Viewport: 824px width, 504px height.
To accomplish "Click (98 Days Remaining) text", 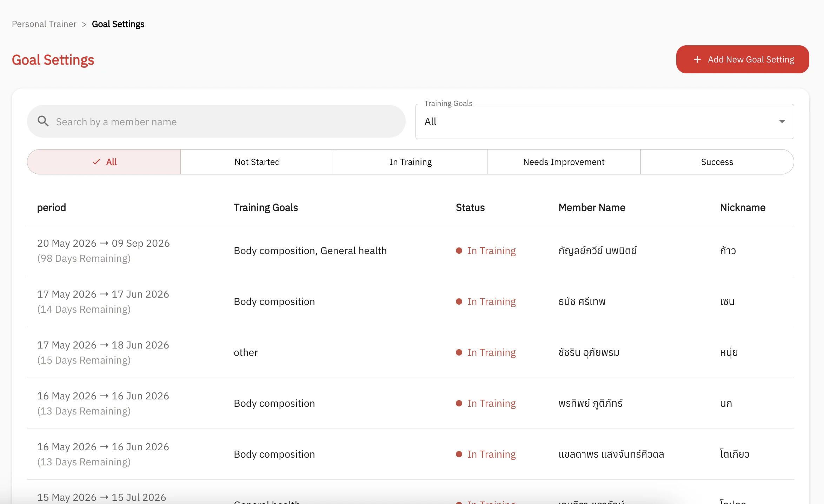I will point(84,258).
